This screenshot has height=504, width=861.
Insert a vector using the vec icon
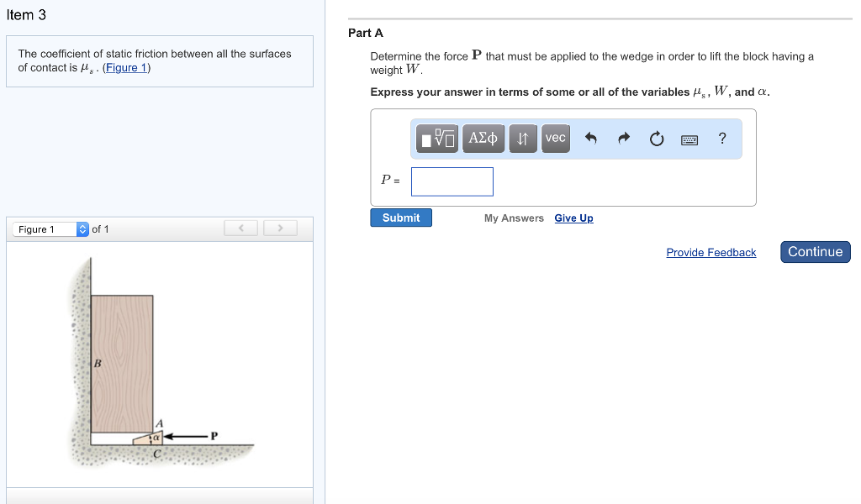tap(555, 139)
